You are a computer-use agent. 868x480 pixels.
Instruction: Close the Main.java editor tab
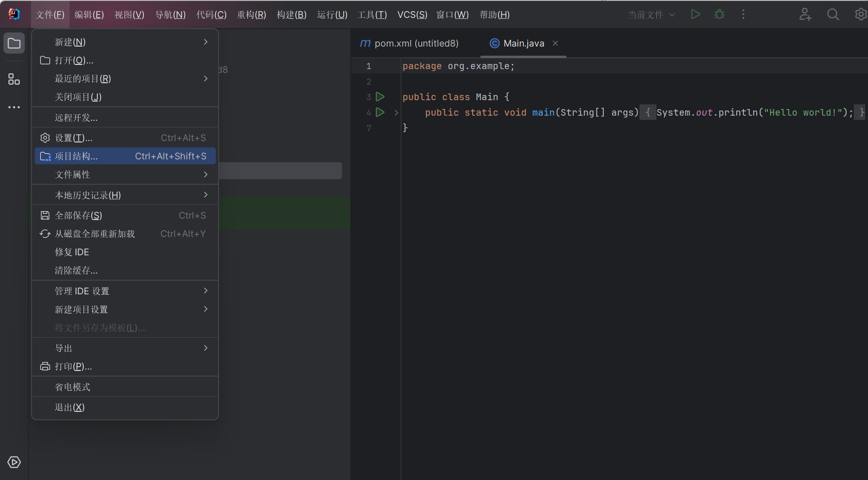[555, 43]
